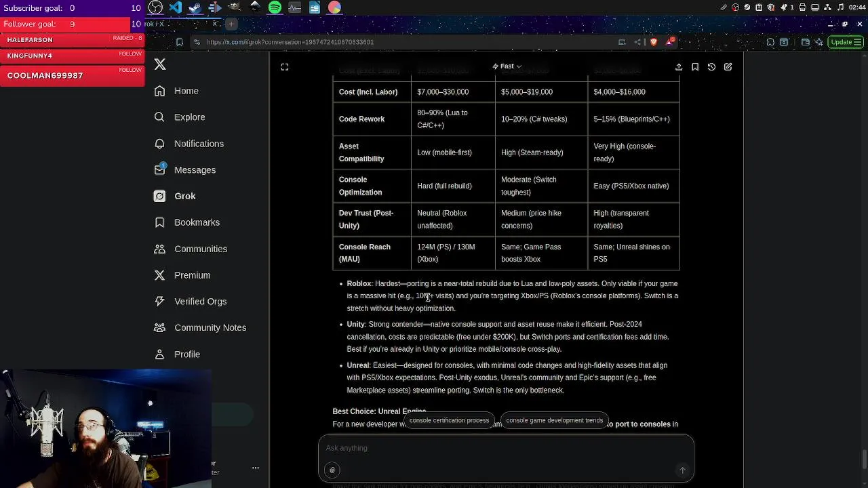Click the Messages envelope icon
The image size is (868, 488).
click(x=159, y=170)
